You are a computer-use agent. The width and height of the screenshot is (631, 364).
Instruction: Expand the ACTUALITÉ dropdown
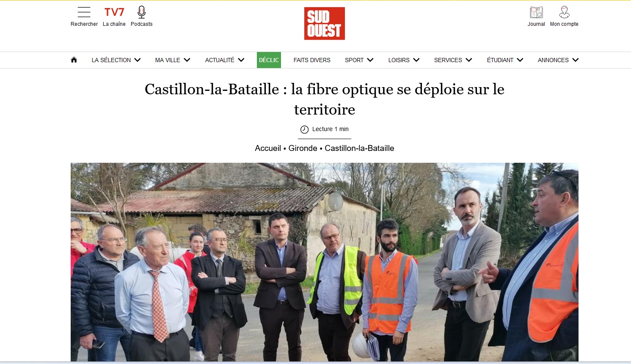coord(225,60)
